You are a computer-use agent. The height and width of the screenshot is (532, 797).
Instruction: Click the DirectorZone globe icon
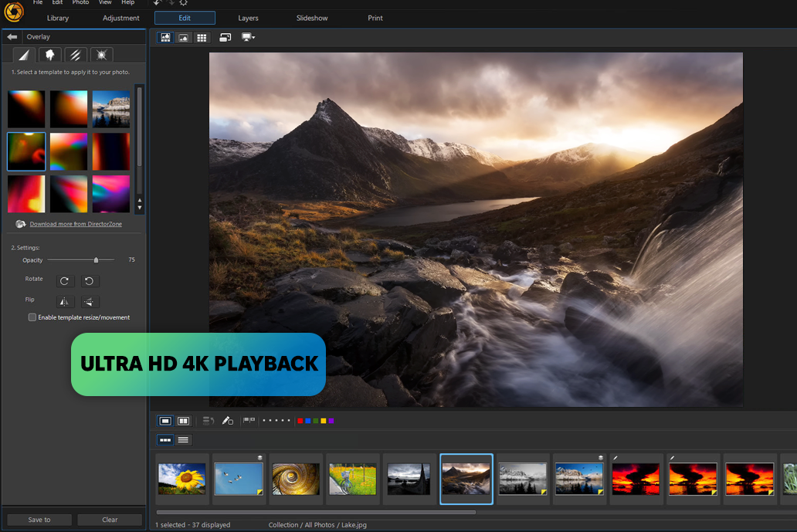pyautogui.click(x=20, y=224)
